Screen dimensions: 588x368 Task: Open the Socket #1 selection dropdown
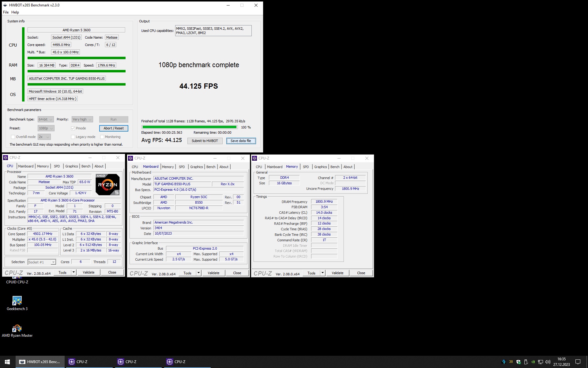(42, 262)
